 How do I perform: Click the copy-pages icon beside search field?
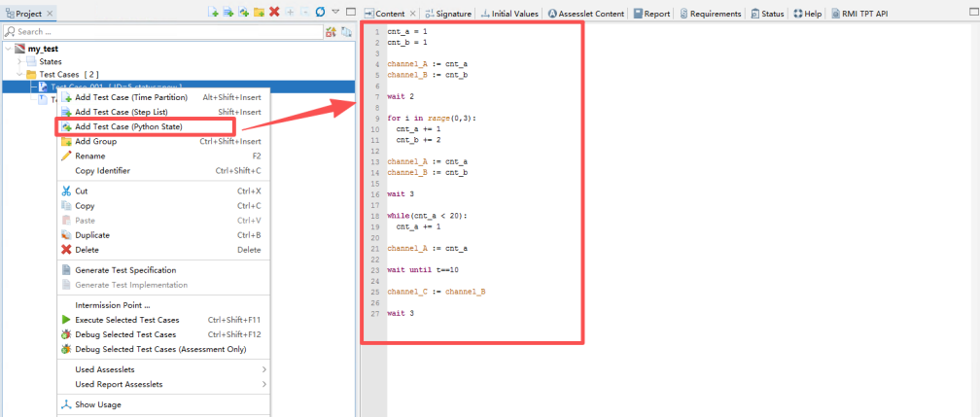tap(346, 32)
